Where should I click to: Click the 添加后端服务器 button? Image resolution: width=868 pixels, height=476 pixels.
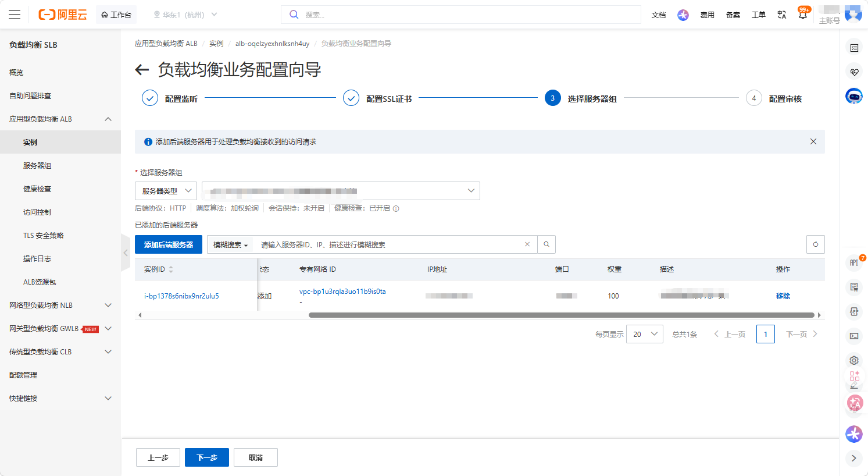point(169,244)
